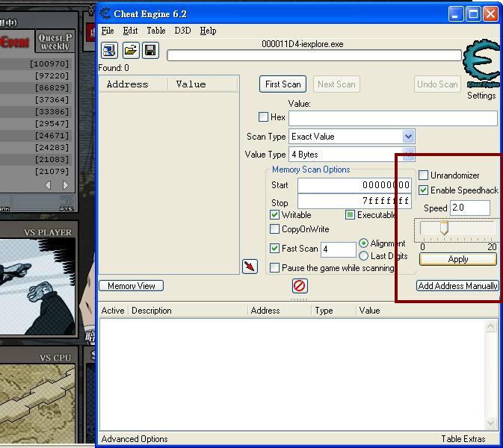Click the Speed value field
The width and height of the screenshot is (503, 448).
tap(470, 208)
